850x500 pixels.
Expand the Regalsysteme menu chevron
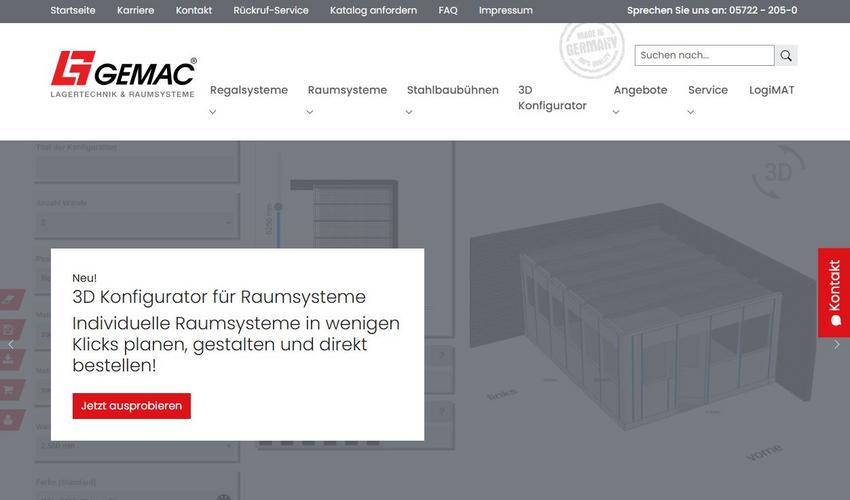[x=212, y=112]
